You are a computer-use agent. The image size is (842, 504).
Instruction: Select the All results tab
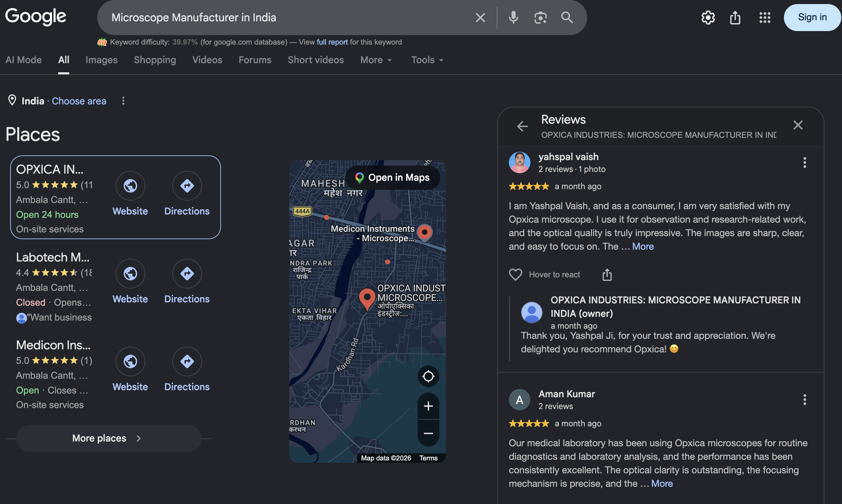(64, 60)
